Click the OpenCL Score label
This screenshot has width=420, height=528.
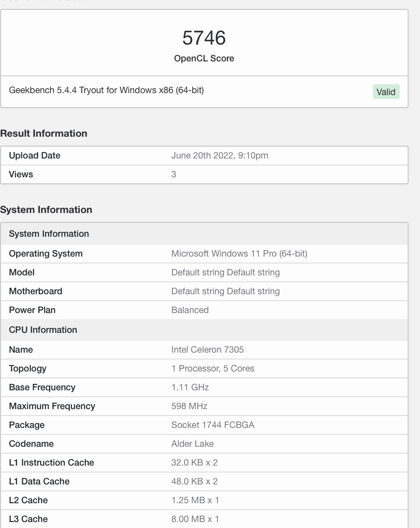point(204,58)
